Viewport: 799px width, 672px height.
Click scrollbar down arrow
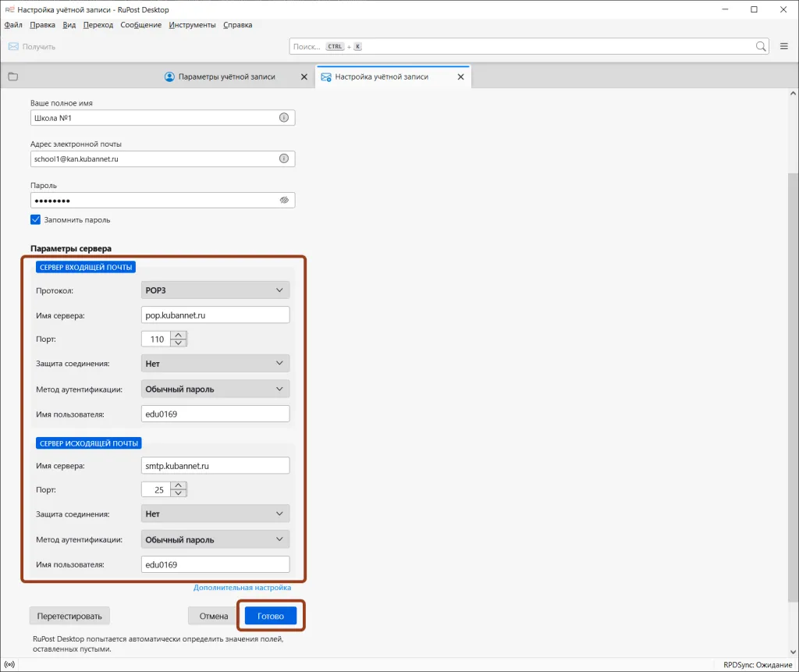point(793,652)
